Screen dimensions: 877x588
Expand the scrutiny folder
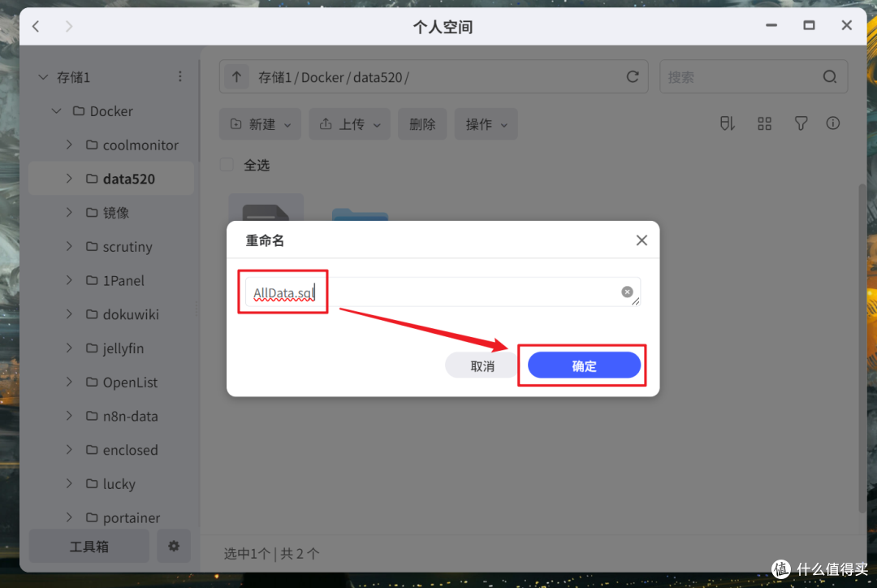(x=69, y=246)
